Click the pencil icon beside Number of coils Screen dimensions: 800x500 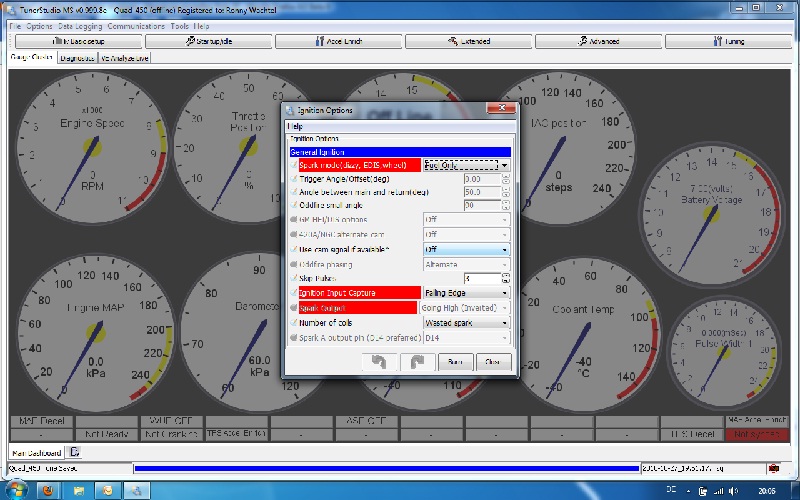point(293,323)
